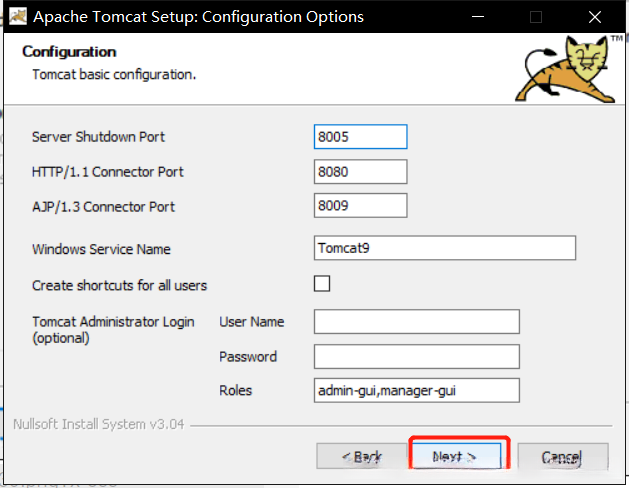629x488 pixels.
Task: Select the AJP/1.3 Connector Port field
Action: pos(360,206)
